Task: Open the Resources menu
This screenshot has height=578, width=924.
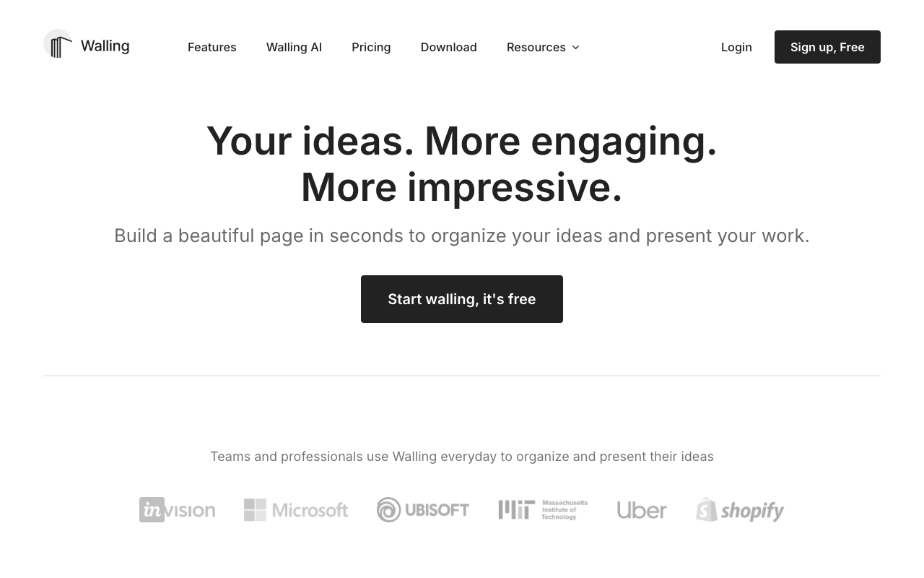Action: pyautogui.click(x=543, y=47)
